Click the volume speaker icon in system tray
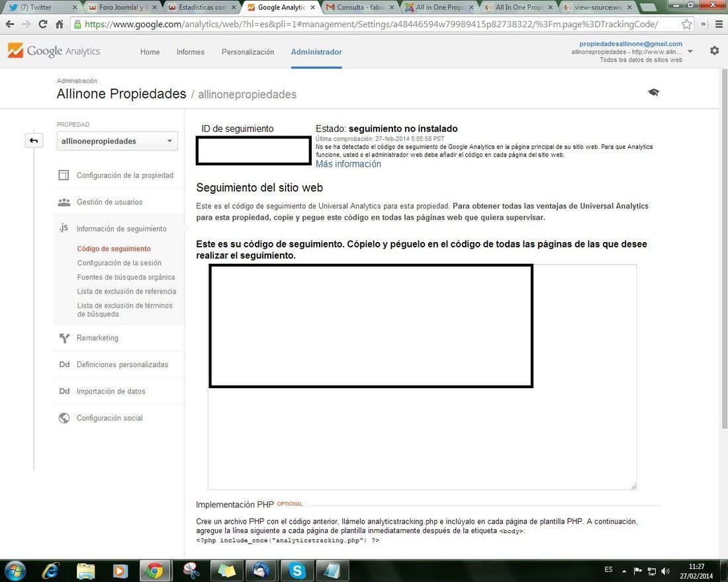 tap(665, 571)
